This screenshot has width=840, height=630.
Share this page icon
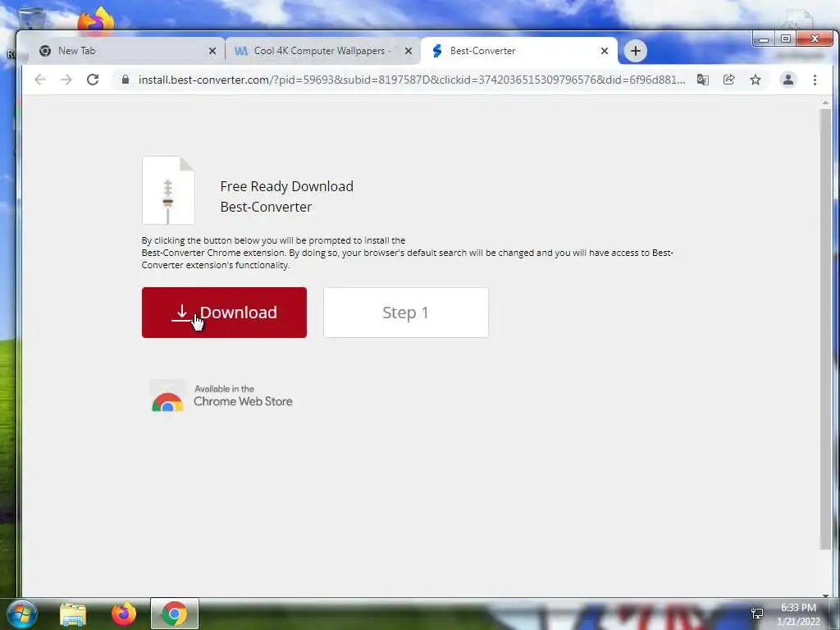[x=728, y=80]
